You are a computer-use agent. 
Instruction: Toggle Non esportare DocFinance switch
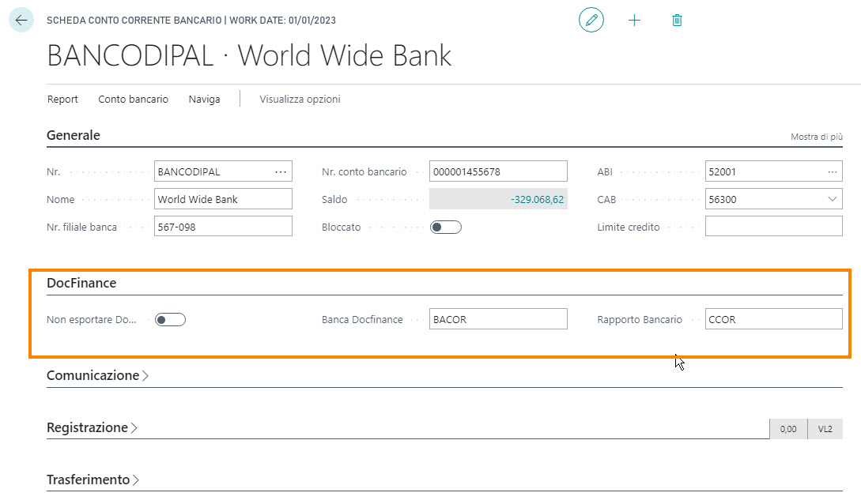click(x=170, y=320)
